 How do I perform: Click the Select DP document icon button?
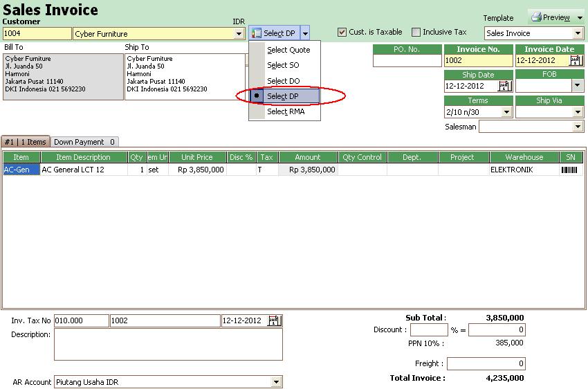[x=257, y=33]
